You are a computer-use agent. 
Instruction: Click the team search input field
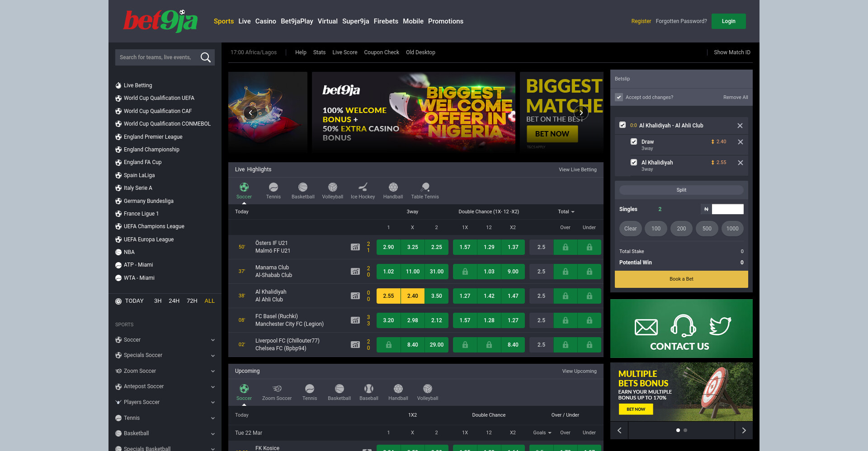point(156,57)
